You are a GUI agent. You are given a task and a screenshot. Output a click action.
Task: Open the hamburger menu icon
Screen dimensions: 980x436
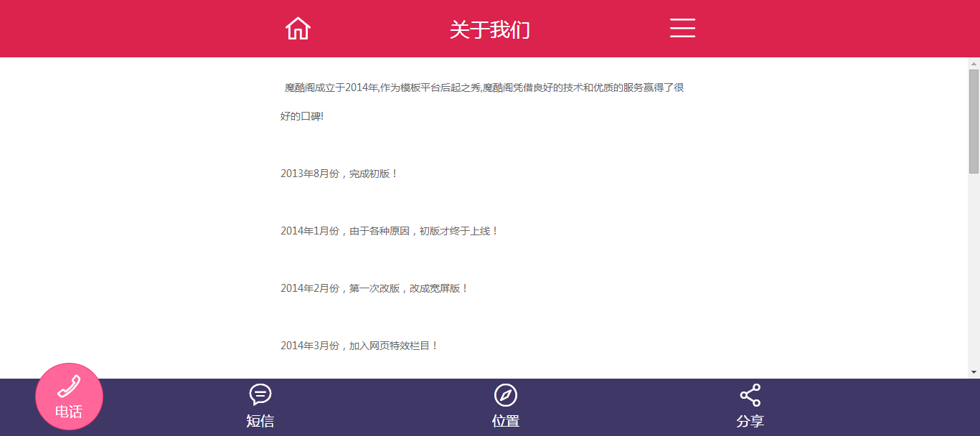pos(682,29)
